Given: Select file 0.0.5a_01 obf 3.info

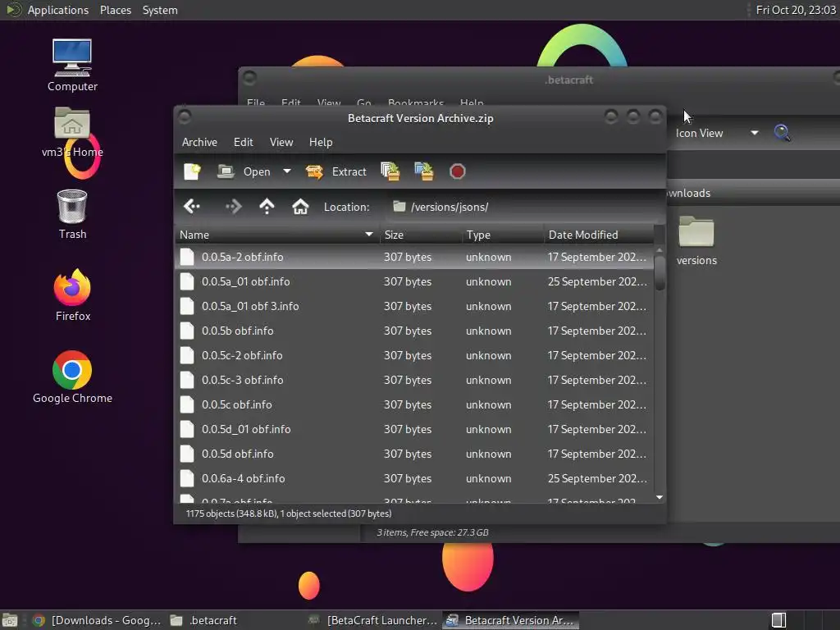Looking at the screenshot, I should (x=414, y=307).
